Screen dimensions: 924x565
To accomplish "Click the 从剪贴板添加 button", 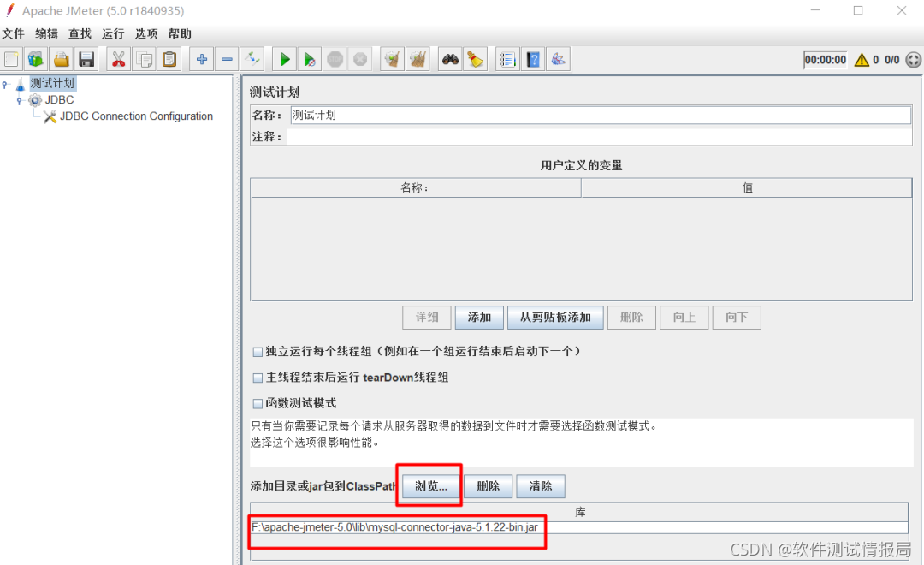I will coord(555,318).
